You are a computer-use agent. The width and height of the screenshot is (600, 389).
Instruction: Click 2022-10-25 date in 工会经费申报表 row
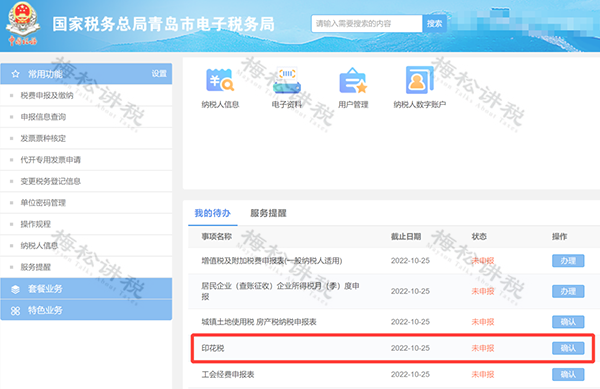point(410,374)
